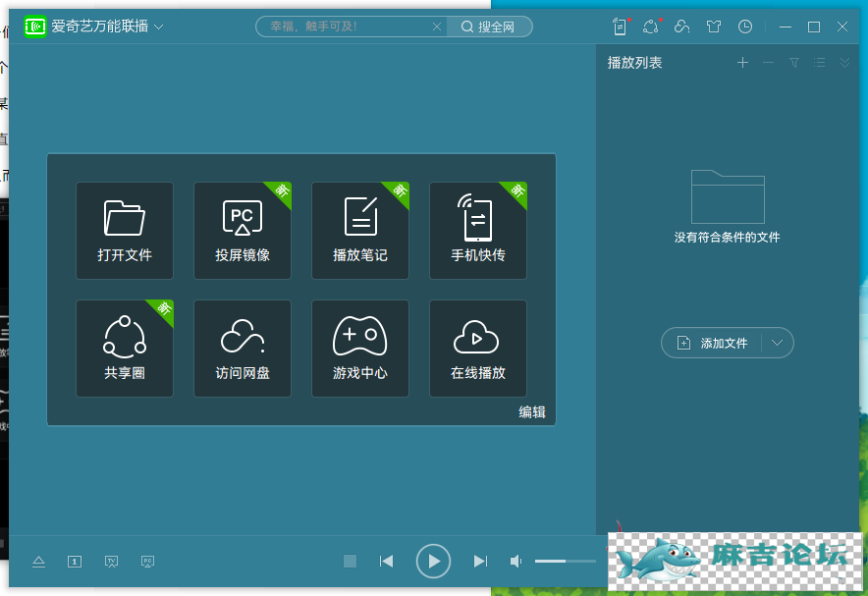The width and height of the screenshot is (868, 596).
Task: Click the 搜全网 search button
Action: [x=488, y=27]
